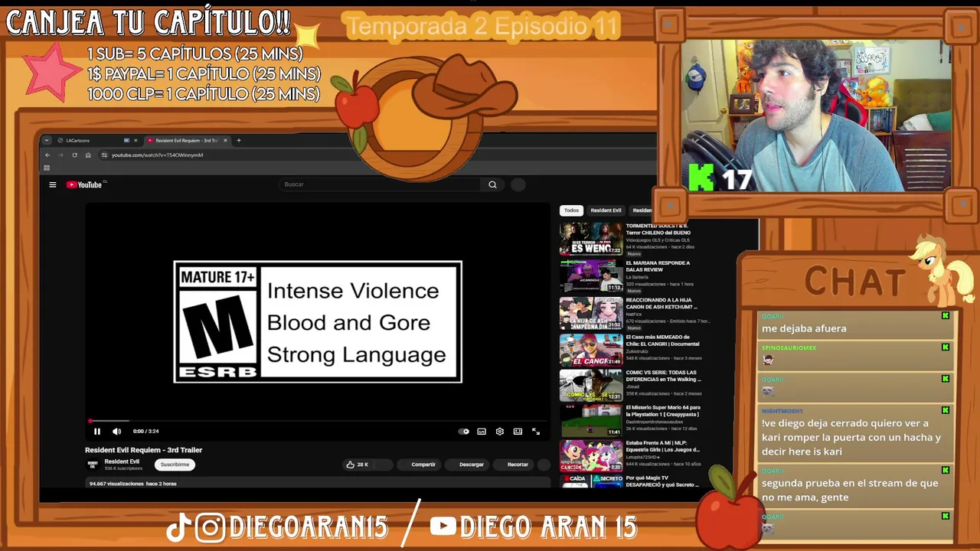Switch to Resident Evil Requiem tab
The height and width of the screenshot is (551, 980).
click(188, 140)
